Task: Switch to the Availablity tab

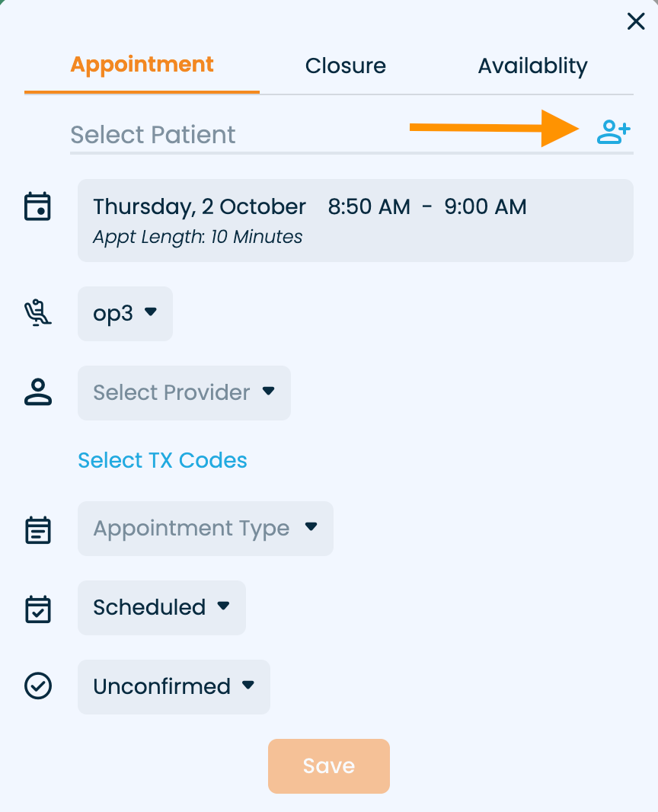Action: 532,66
